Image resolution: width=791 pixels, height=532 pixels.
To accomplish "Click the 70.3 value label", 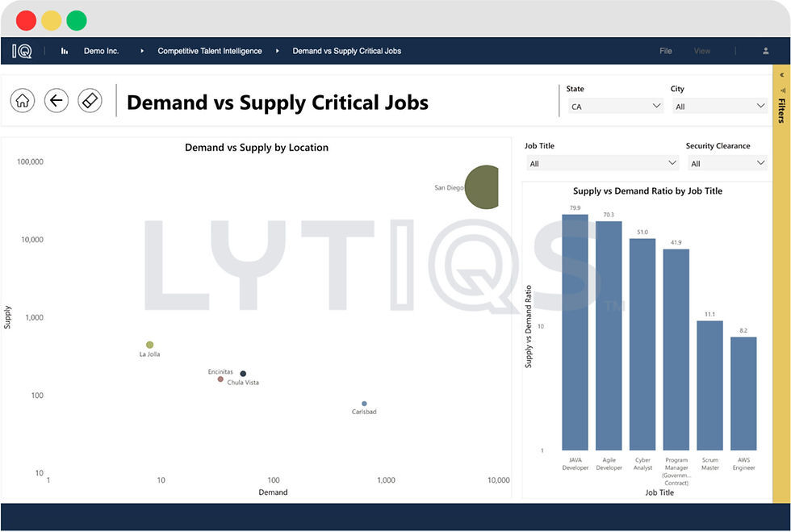I will [x=609, y=215].
